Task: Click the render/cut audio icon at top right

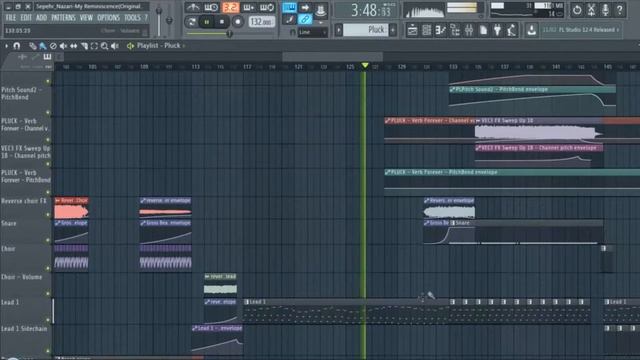Action: tap(591, 9)
